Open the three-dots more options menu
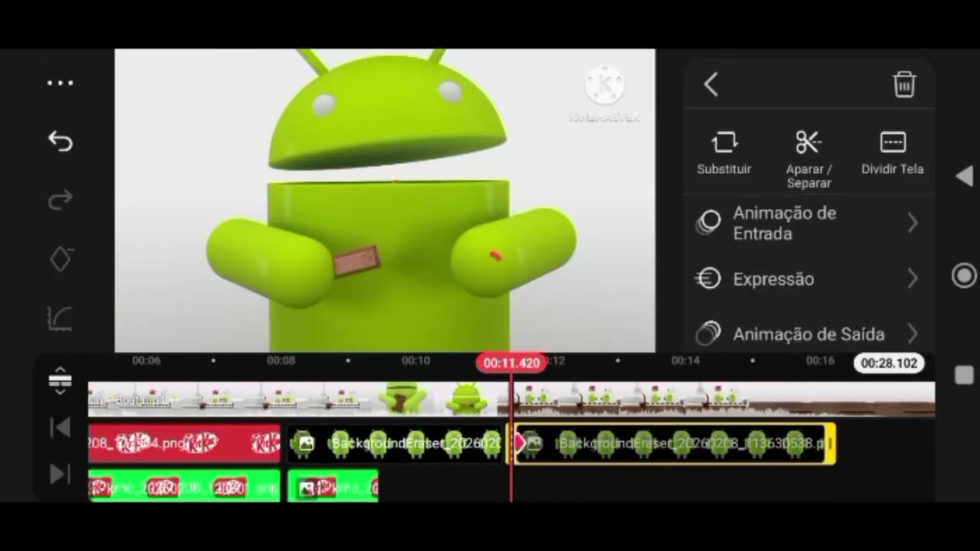 60,83
